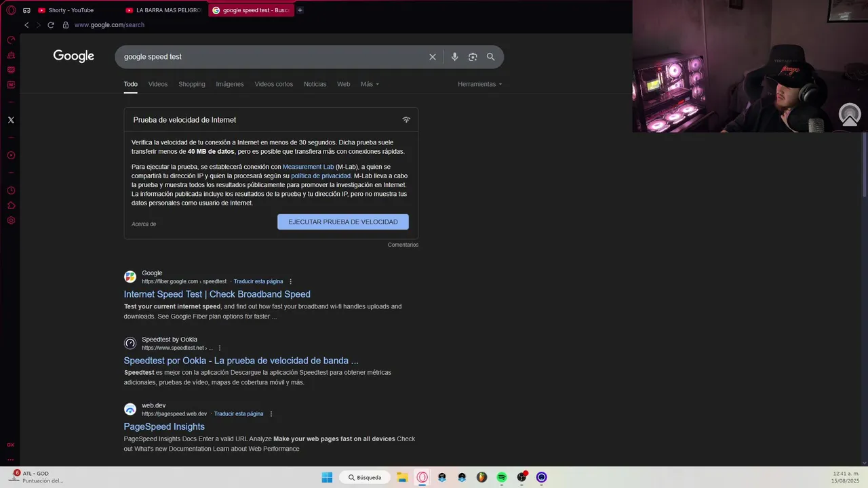Search by image with Google Lens icon
Viewport: 868px width, 488px height.
(473, 57)
